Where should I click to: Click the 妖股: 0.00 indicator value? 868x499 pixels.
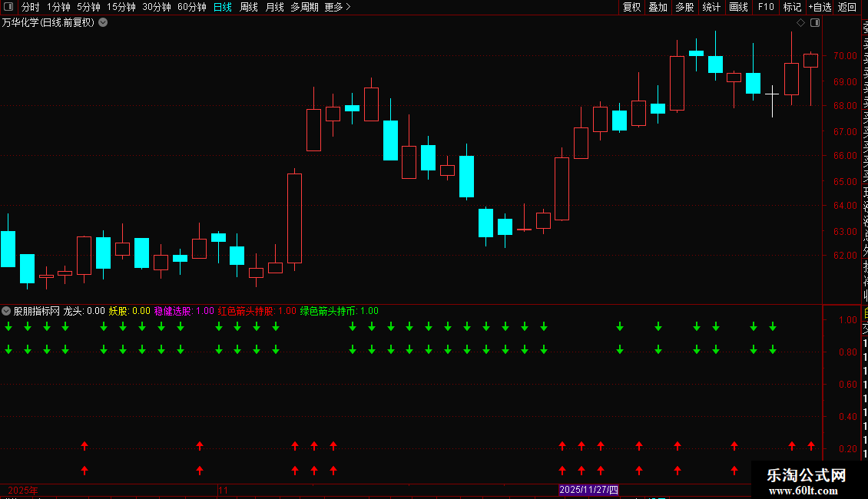[x=129, y=311]
